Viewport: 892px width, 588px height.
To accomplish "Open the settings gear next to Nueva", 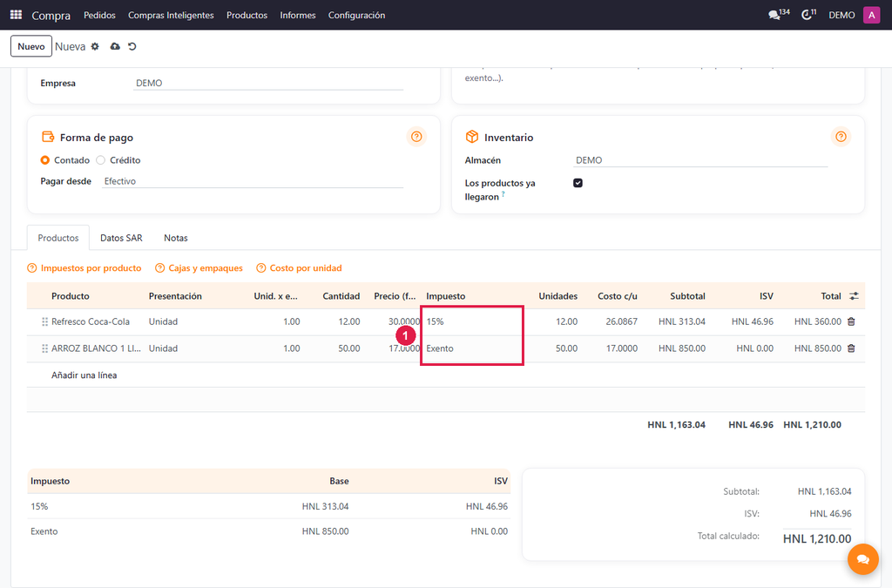I will 95,47.
